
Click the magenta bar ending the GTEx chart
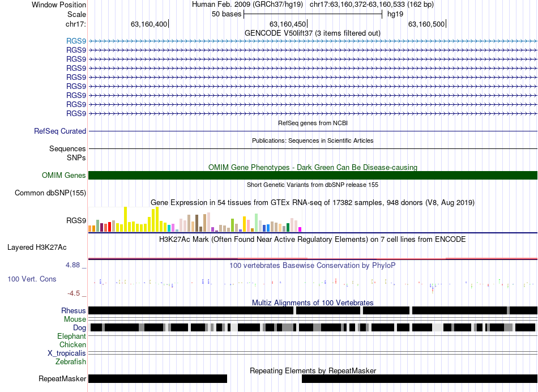[x=300, y=229]
